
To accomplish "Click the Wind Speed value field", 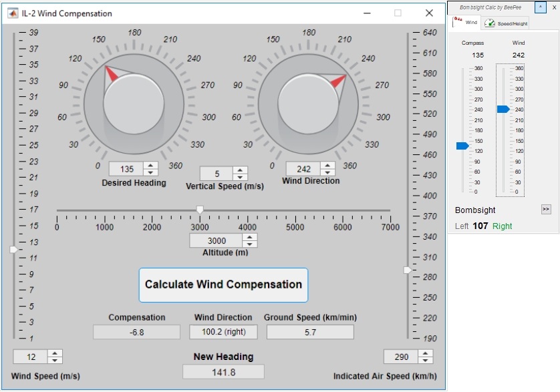I will tap(31, 357).
